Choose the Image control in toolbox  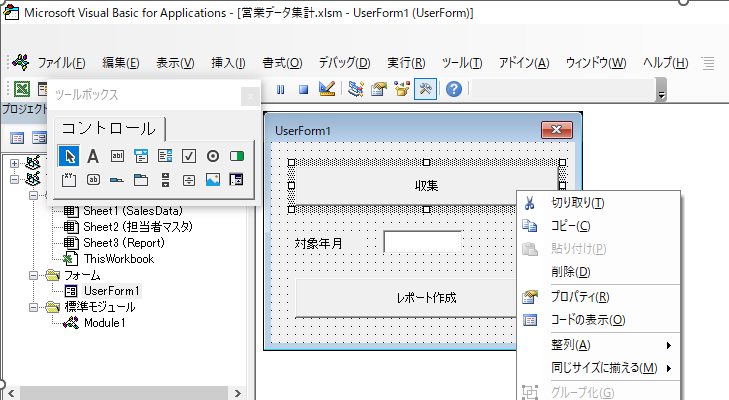pos(213,181)
